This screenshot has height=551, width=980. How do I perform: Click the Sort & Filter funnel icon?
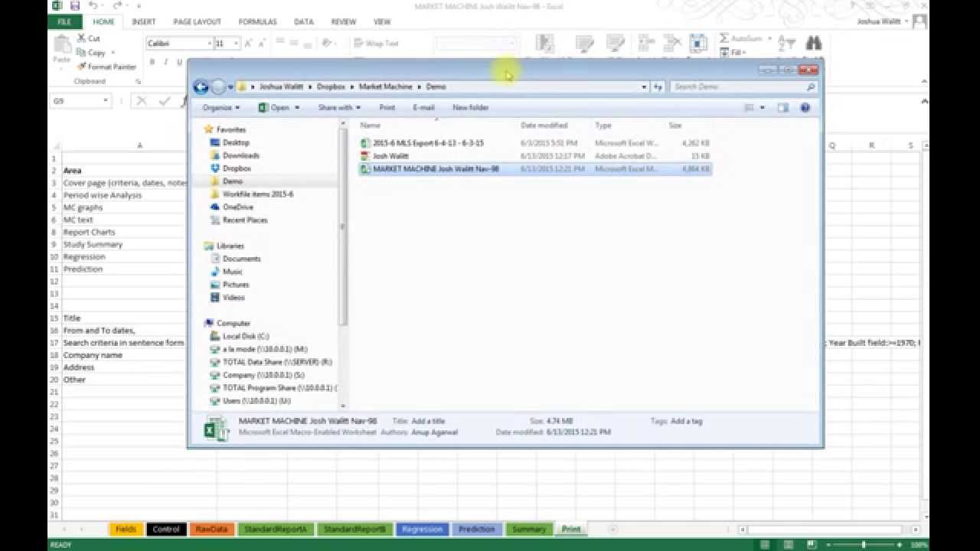coord(786,44)
